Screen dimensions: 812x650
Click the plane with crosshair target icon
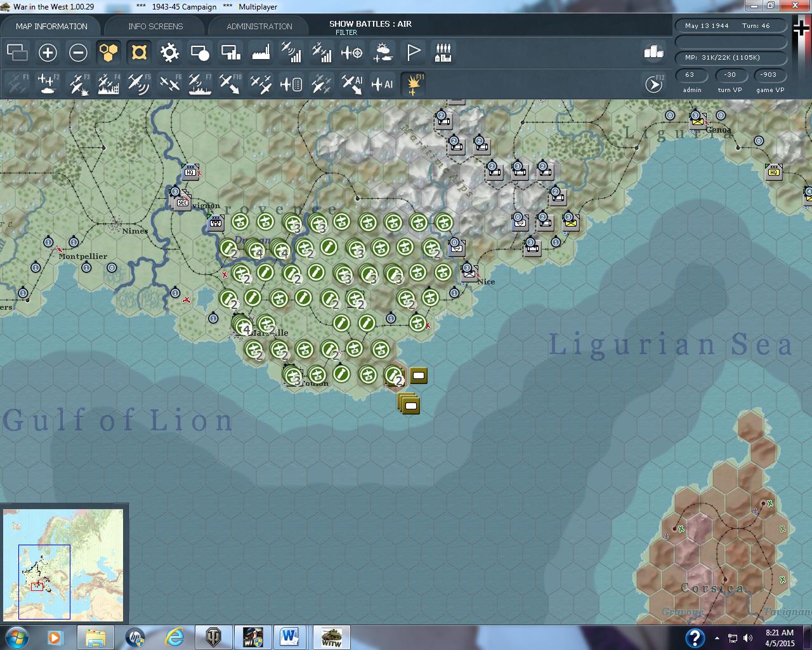point(352,53)
